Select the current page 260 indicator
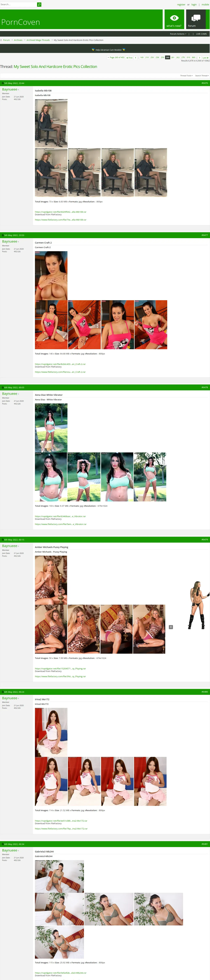 (167, 57)
